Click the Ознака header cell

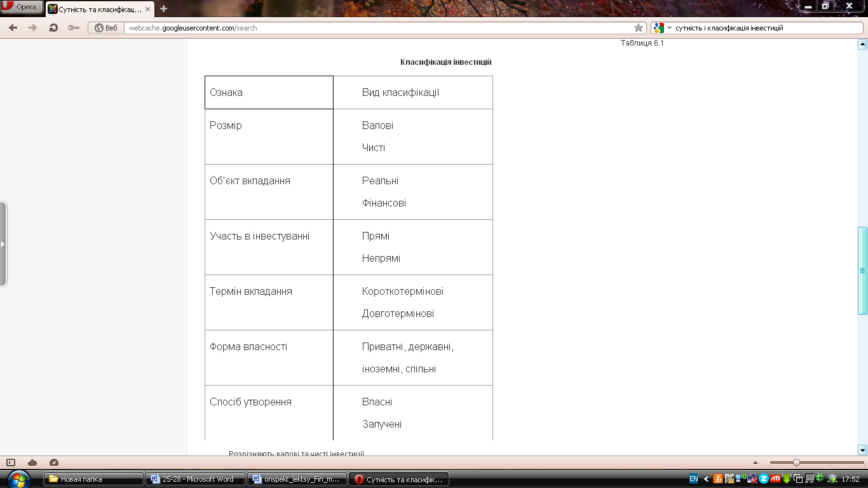[x=269, y=93]
